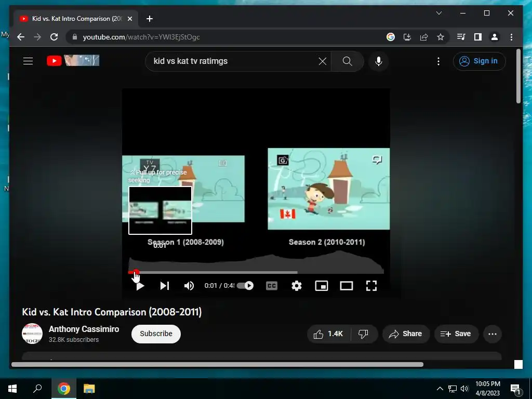Open the Windows Start menu
This screenshot has width=532, height=399.
[x=12, y=389]
